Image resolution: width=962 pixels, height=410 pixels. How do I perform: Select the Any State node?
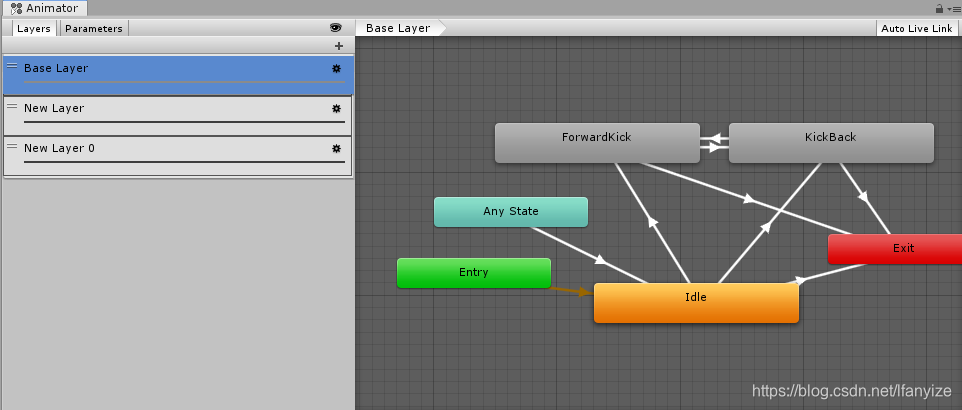[510, 212]
